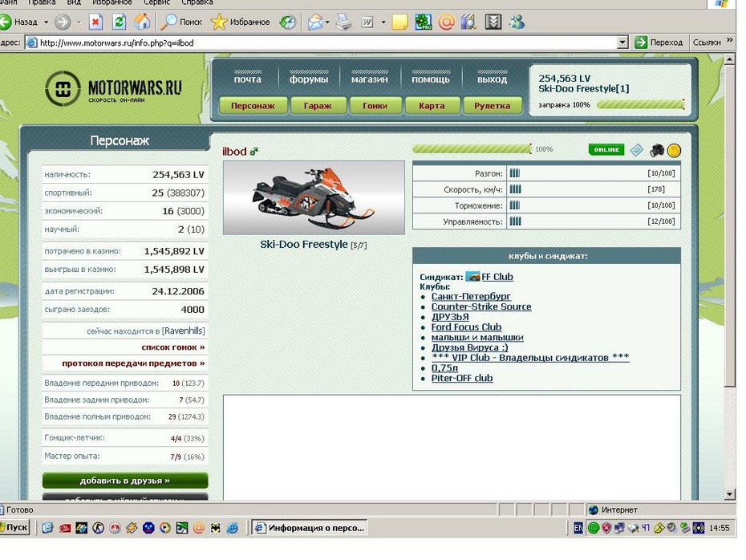The height and width of the screenshot is (560, 746).
Task: Click the yellow sticky note toolbar icon
Action: point(399,22)
